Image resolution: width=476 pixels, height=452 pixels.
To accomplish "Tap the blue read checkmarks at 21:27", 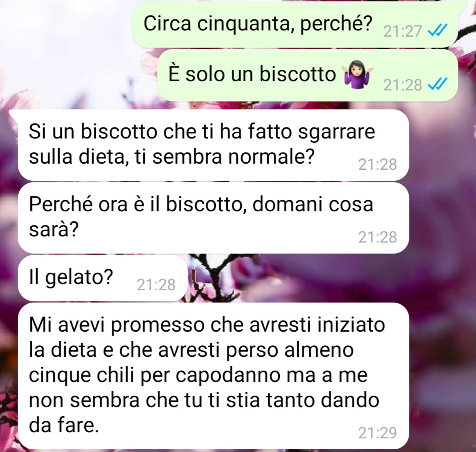I will [437, 30].
